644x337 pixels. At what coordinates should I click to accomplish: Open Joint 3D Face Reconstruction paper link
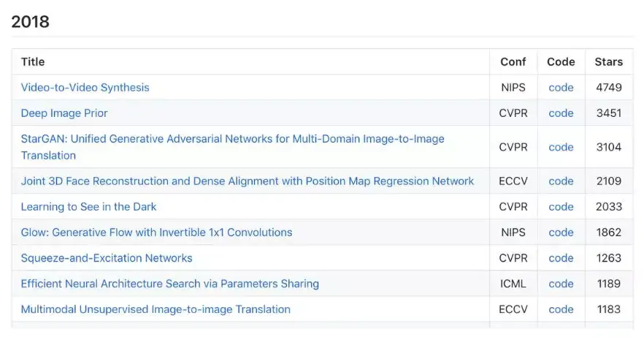247,181
